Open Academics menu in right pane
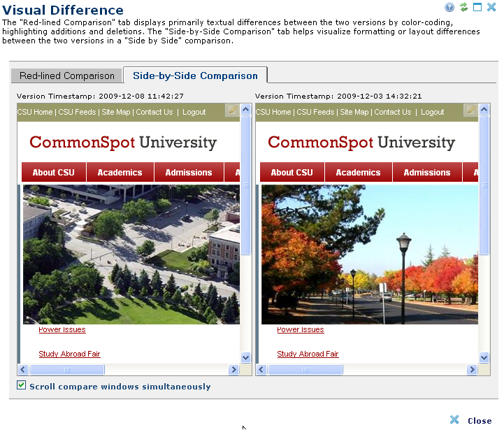Screen dimensions: 504x430 pos(359,173)
